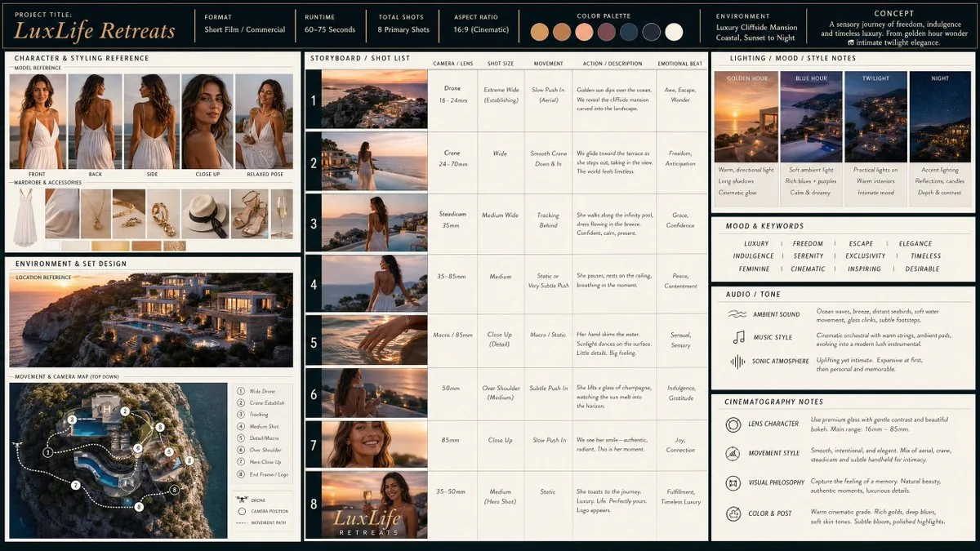Select the champagne glass accessory image

pyautogui.click(x=282, y=214)
